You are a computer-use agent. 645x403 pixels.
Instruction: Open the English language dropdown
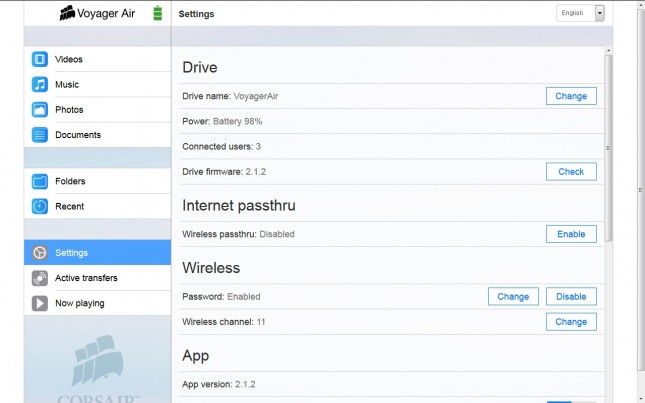coord(580,13)
